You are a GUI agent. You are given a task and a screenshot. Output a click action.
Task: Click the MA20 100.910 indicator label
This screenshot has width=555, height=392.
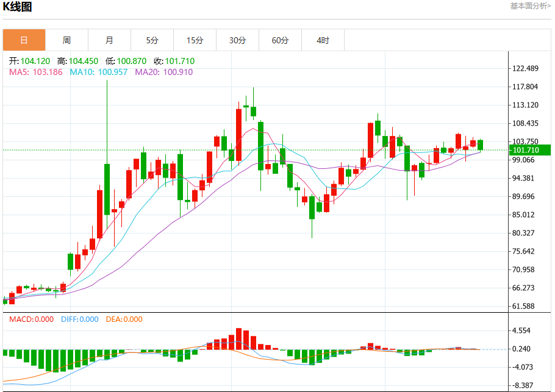[164, 72]
